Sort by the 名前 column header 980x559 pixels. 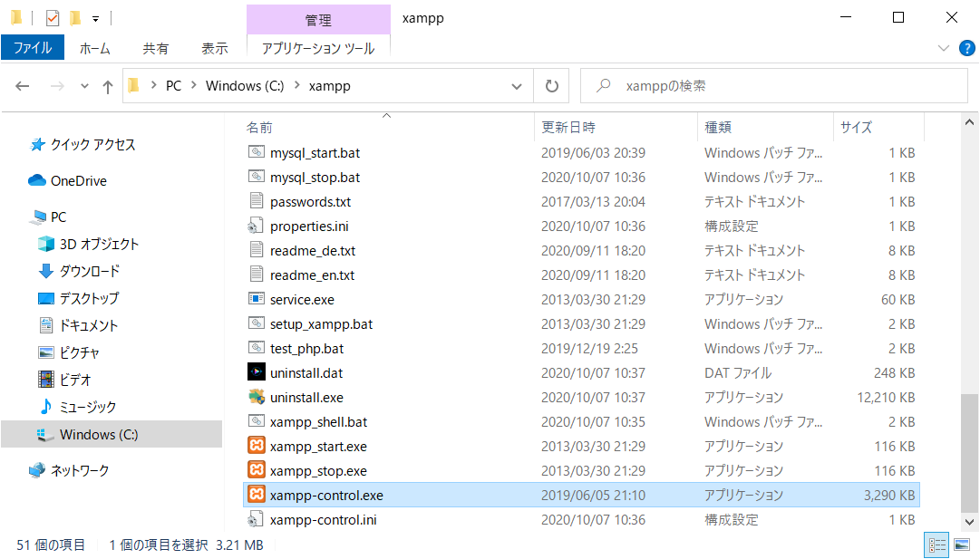click(259, 128)
